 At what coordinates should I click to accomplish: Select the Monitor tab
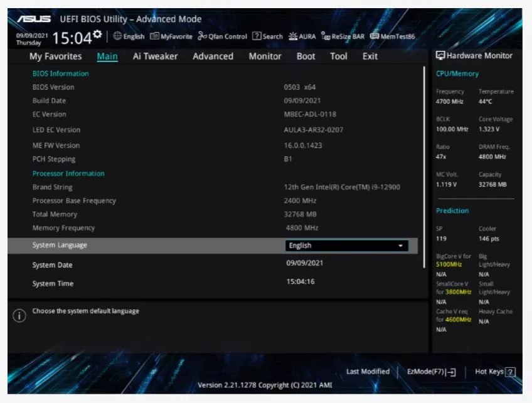265,56
